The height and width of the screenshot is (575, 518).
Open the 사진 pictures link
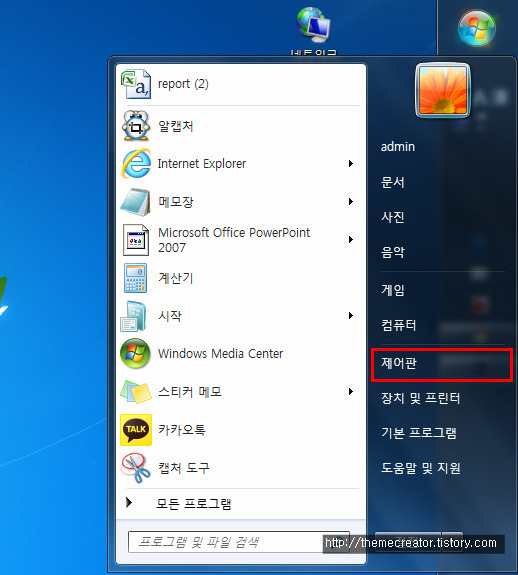[x=392, y=217]
